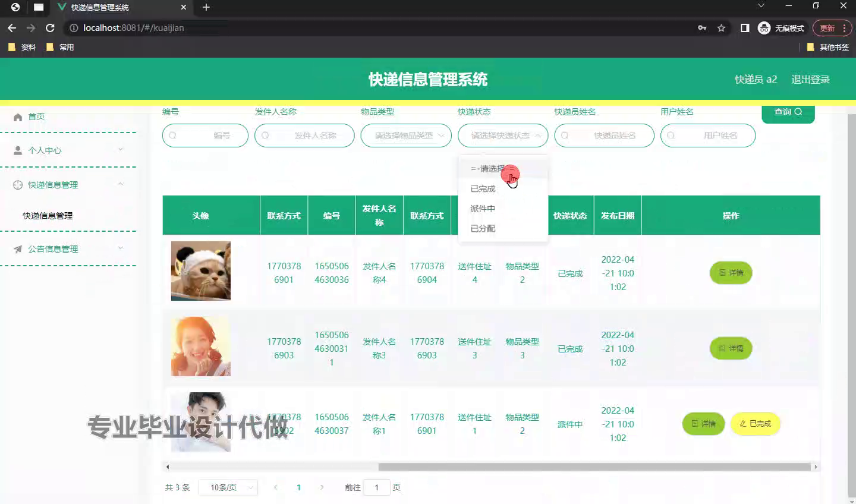Select =-请选择-= dropdown option
The image size is (856, 504).
point(503,169)
